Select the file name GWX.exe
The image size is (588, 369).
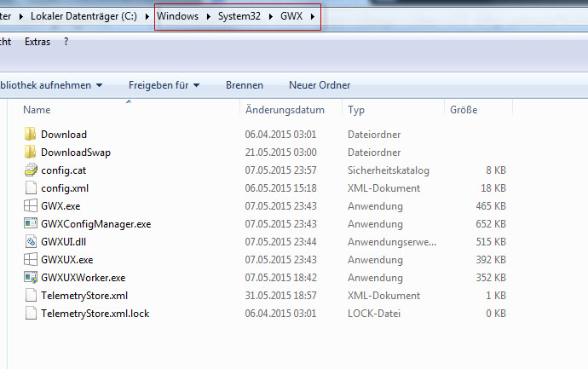[61, 206]
